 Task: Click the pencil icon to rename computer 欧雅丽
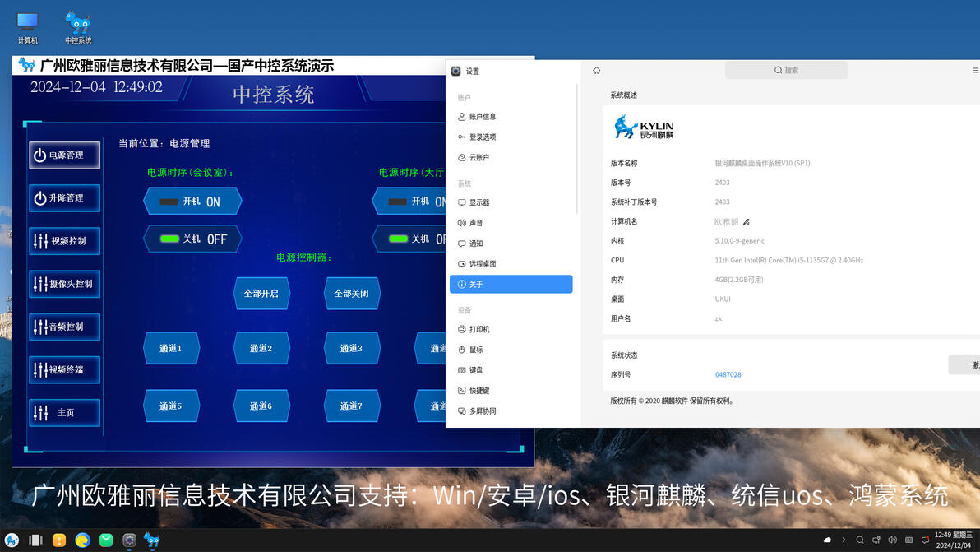pyautogui.click(x=747, y=220)
